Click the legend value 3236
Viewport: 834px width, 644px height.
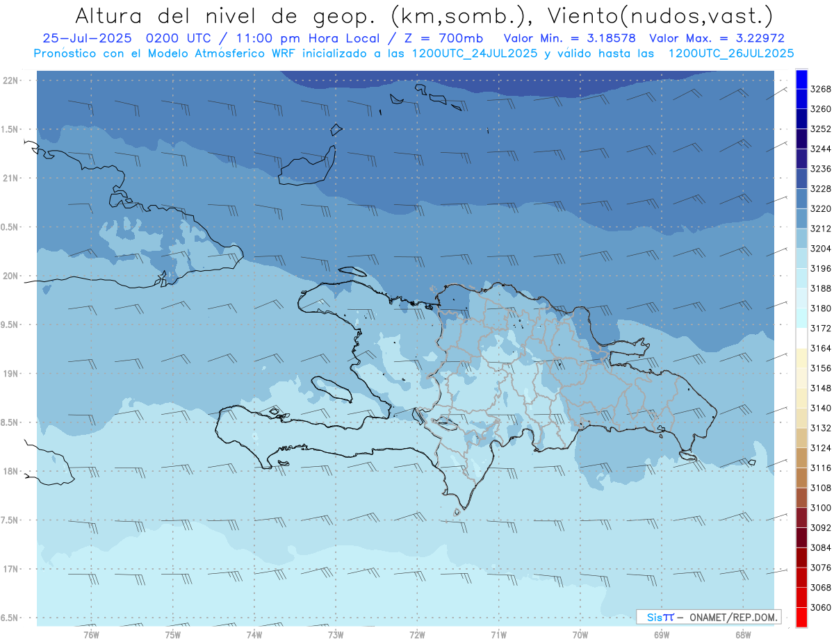pos(821,169)
